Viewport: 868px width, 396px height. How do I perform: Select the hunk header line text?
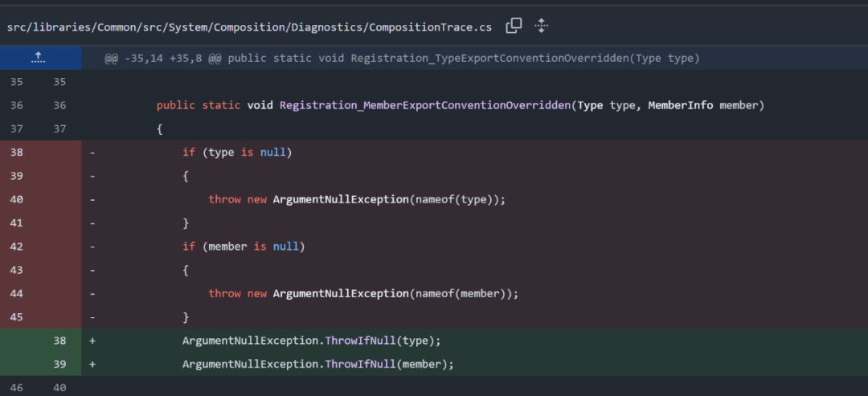402,59
